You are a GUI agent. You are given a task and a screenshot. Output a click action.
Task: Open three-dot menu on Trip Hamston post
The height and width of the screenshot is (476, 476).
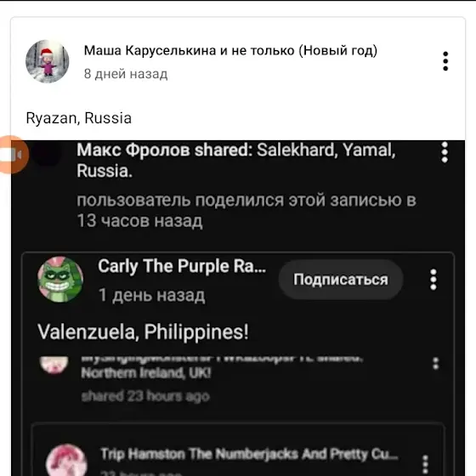425,464
